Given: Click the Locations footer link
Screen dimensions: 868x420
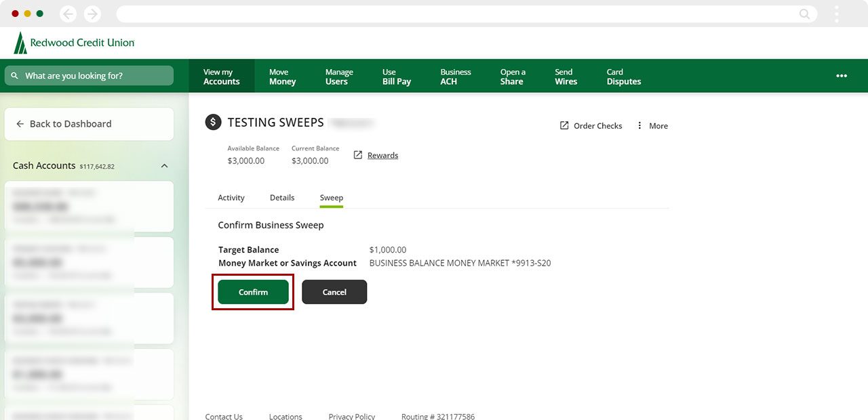Looking at the screenshot, I should coord(285,415).
